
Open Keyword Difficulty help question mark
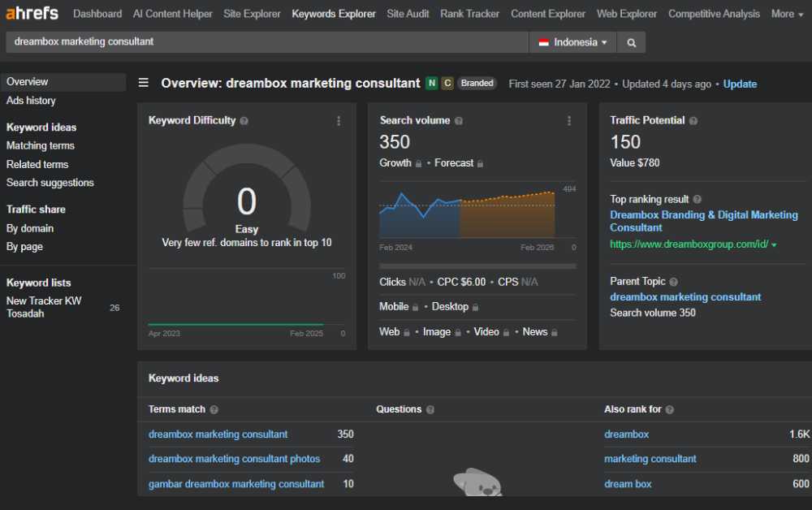click(244, 121)
